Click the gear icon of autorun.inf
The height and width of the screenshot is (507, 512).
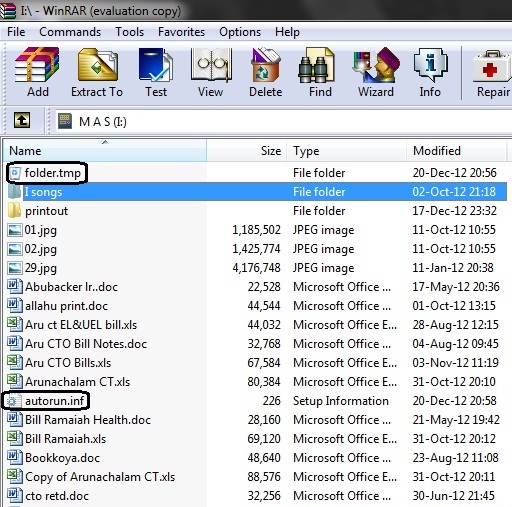[13, 401]
